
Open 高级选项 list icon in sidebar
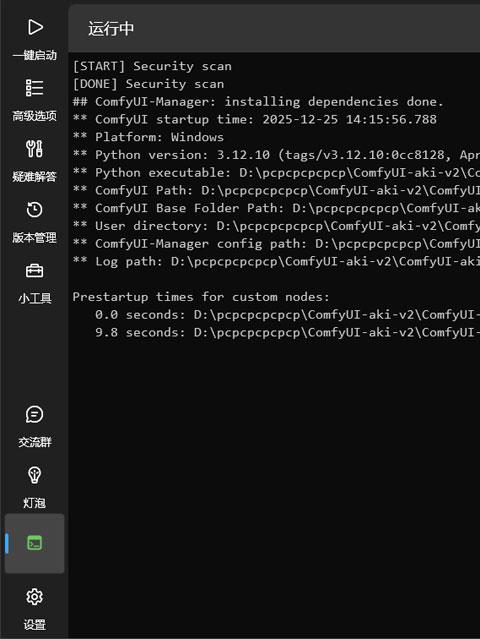[34, 88]
